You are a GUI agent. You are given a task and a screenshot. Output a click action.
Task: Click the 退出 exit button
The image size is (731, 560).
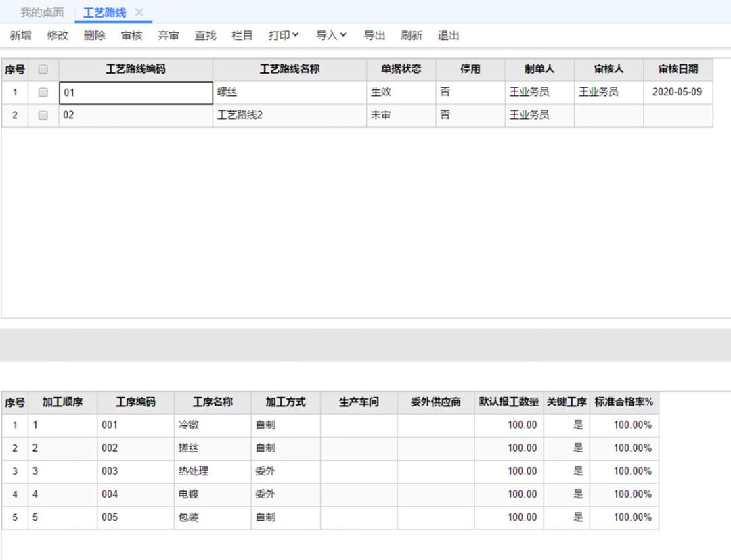(x=448, y=35)
